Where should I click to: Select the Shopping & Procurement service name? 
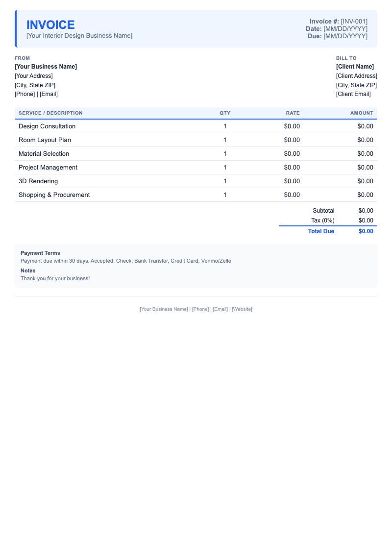point(54,195)
